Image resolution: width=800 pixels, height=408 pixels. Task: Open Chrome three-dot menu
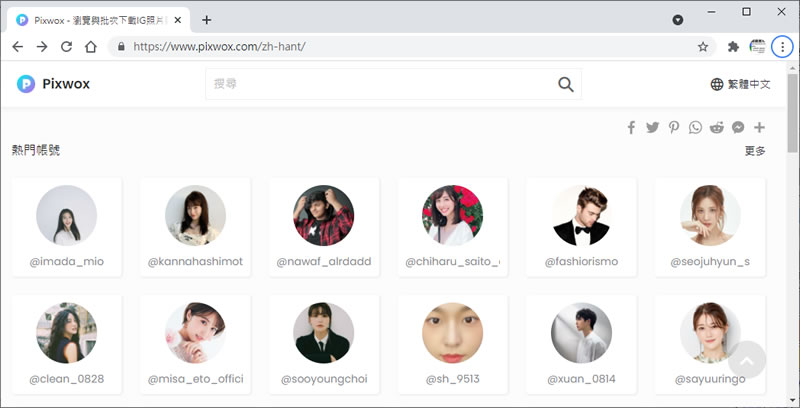tap(782, 47)
